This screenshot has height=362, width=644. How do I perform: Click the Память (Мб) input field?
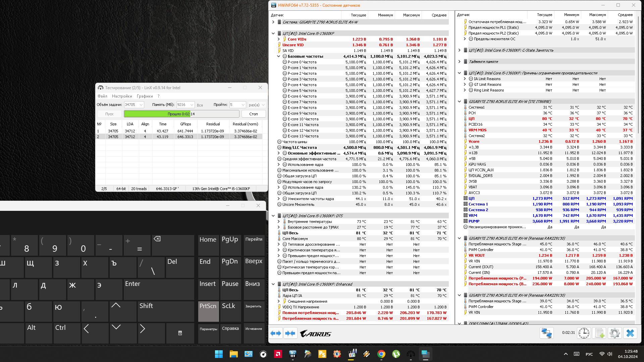coord(183,105)
